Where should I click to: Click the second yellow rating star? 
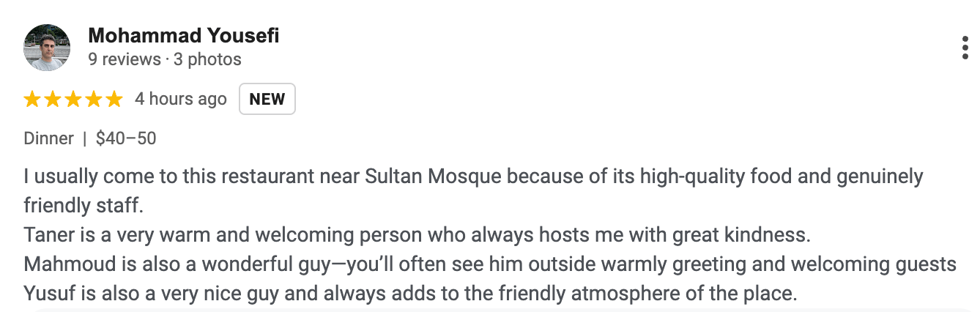click(x=53, y=100)
